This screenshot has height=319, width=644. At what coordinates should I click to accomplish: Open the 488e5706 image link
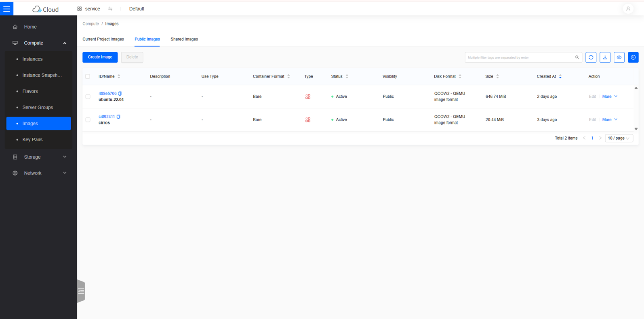(x=107, y=93)
